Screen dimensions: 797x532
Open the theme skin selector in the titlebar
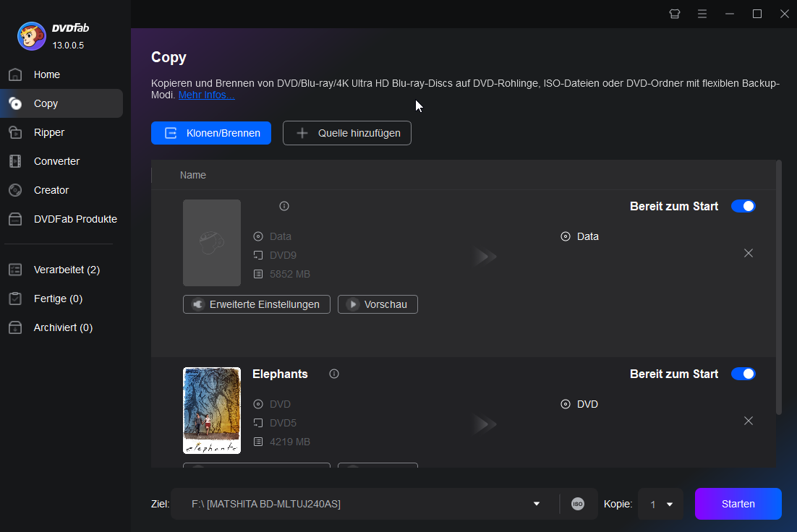point(674,14)
